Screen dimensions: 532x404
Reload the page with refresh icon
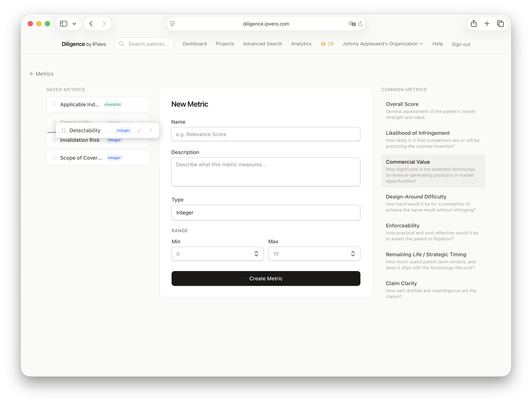click(360, 24)
